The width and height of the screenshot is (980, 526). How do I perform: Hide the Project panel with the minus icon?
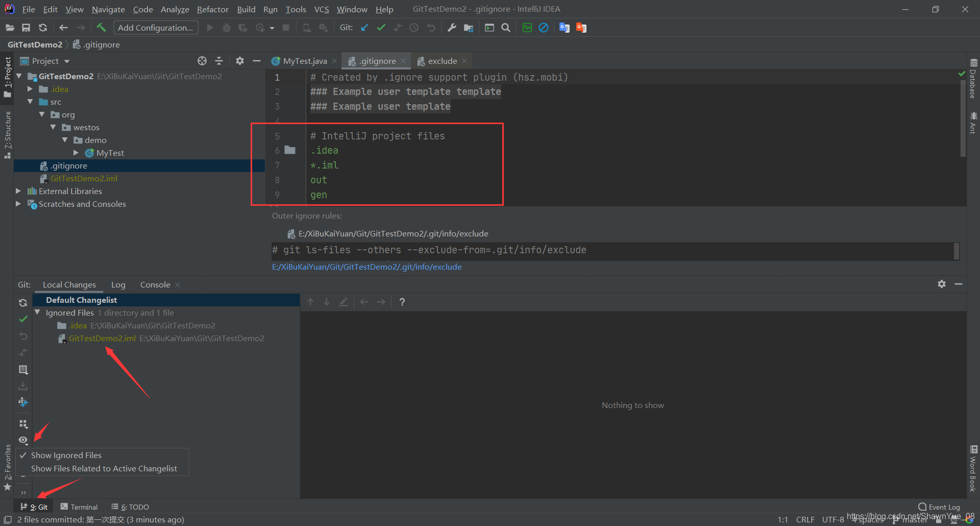pyautogui.click(x=257, y=61)
